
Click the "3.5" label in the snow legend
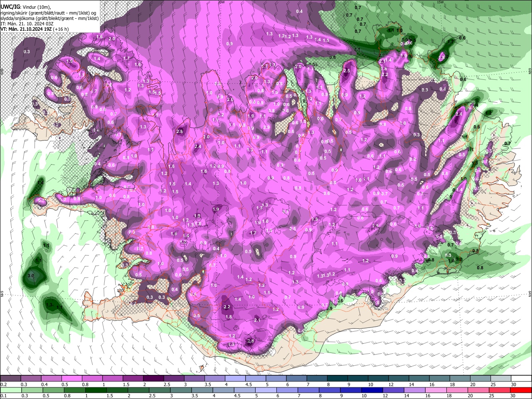point(208,384)
